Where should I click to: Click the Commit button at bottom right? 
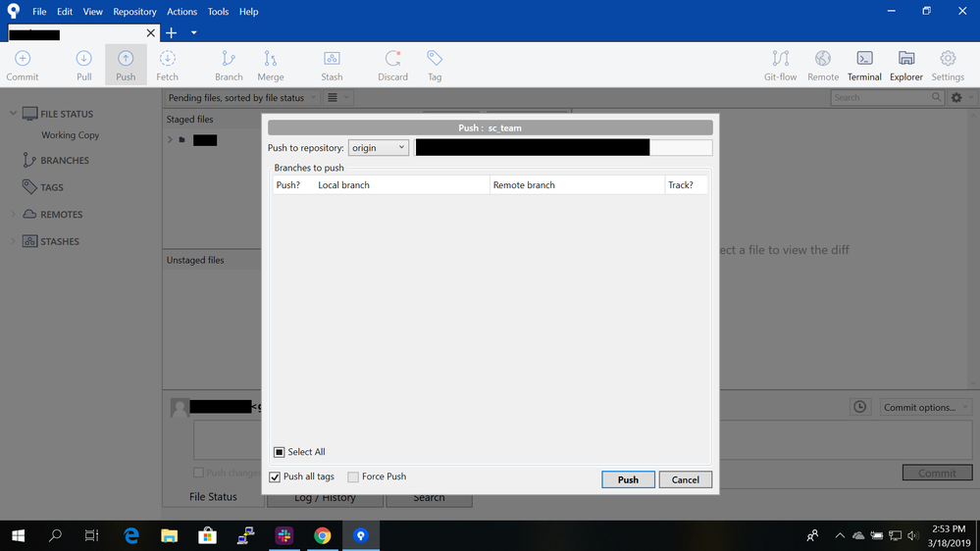pos(937,473)
